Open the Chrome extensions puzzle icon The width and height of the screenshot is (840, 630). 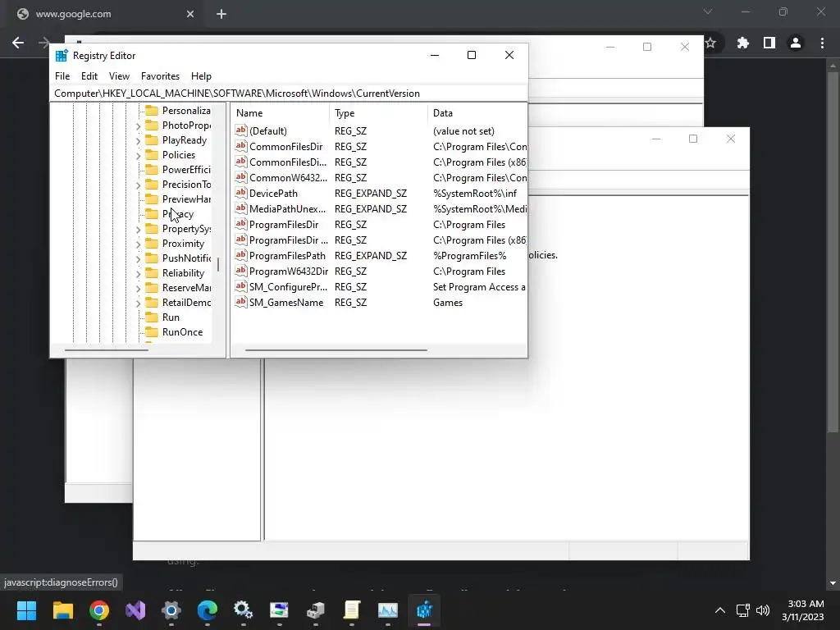coord(743,43)
